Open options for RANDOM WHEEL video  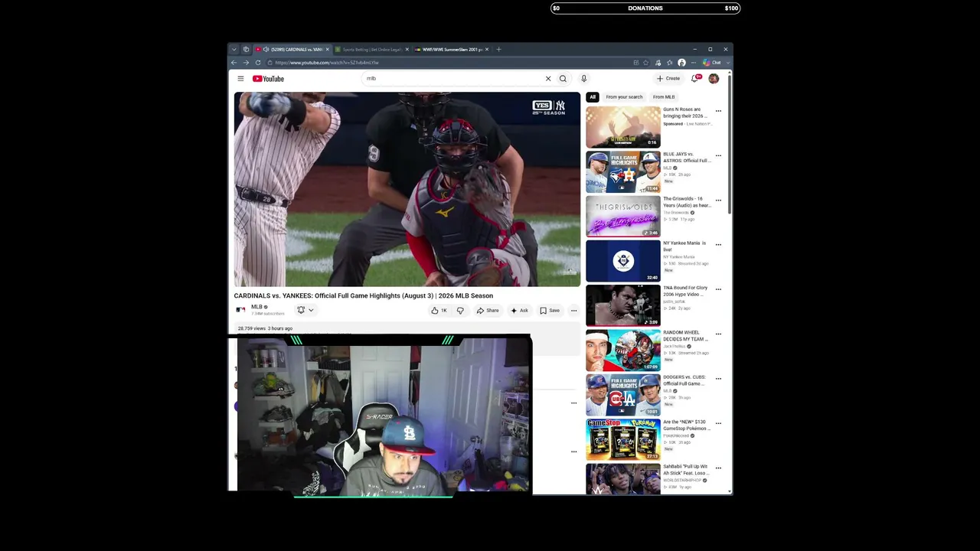718,334
